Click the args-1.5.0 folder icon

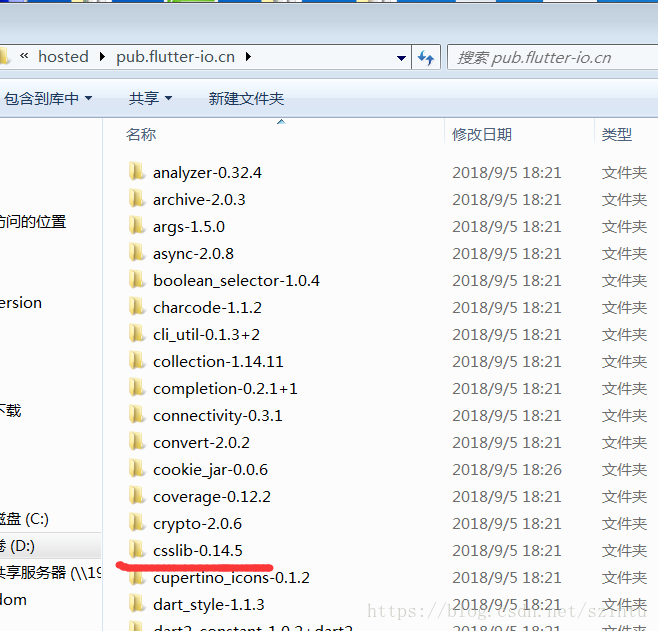pos(137,226)
